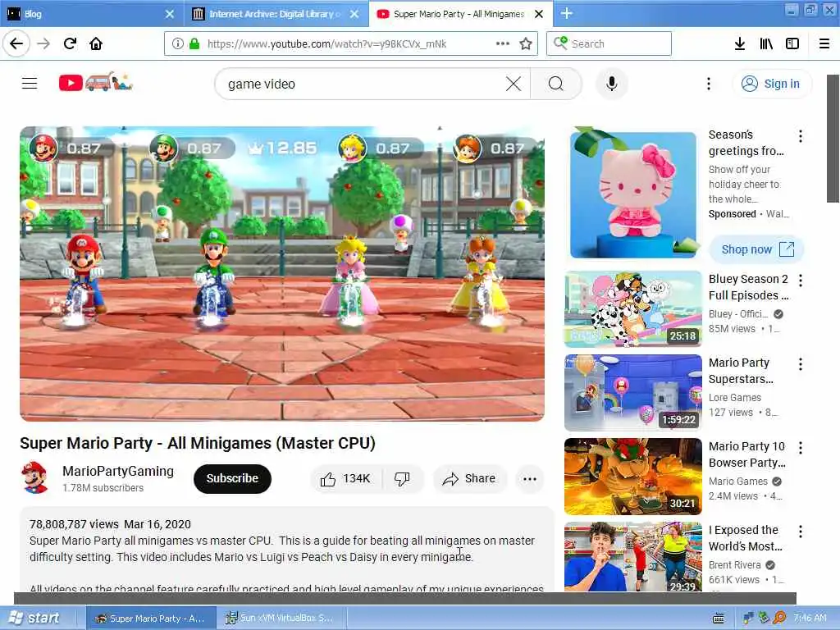Image resolution: width=840 pixels, height=630 pixels.
Task: Click Shop now ad button
Action: 757,249
